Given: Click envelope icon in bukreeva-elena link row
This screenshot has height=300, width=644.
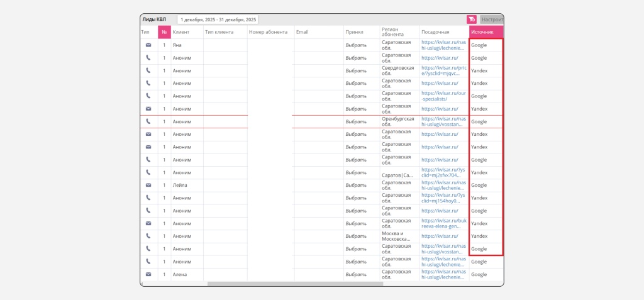Looking at the screenshot, I should pos(148,223).
